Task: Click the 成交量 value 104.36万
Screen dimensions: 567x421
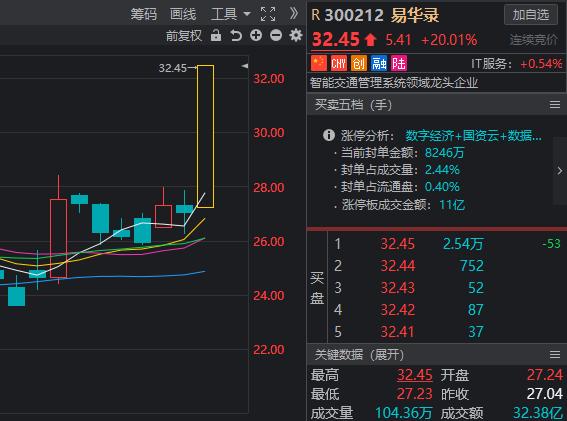Action: [x=404, y=413]
